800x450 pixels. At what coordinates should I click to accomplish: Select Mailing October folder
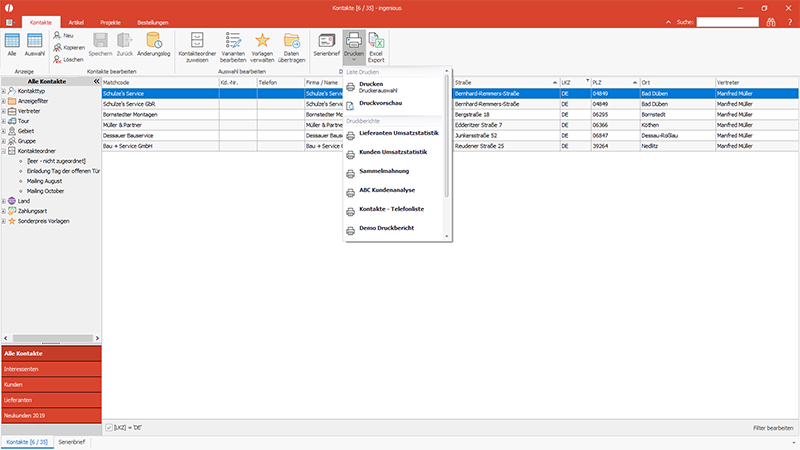45,191
